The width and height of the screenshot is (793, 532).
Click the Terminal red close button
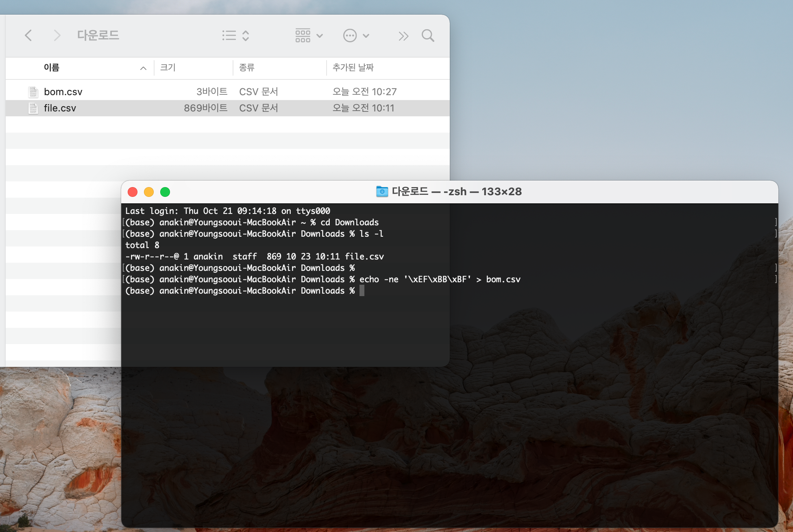click(x=133, y=192)
